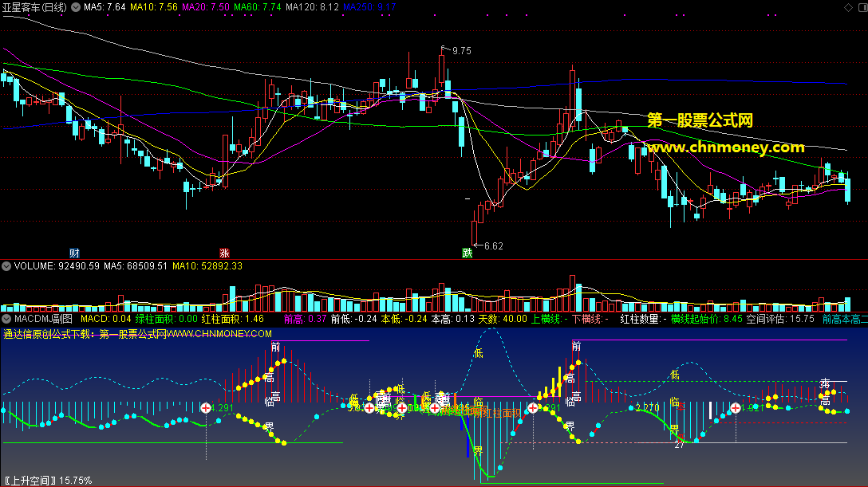This screenshot has height=487, width=868.
Task: Click the 9.75 high price label
Action: 462,51
